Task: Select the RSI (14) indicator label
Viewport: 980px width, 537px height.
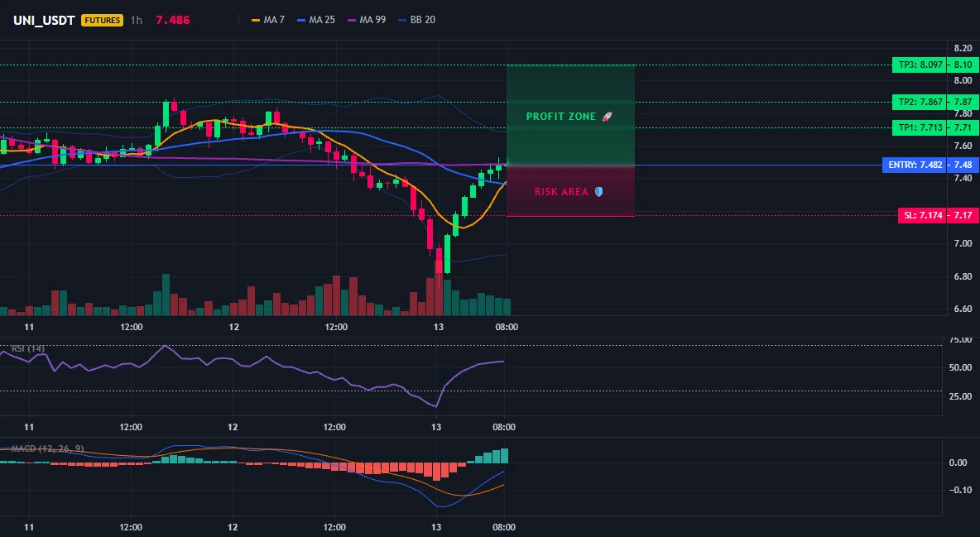Action: [28, 348]
